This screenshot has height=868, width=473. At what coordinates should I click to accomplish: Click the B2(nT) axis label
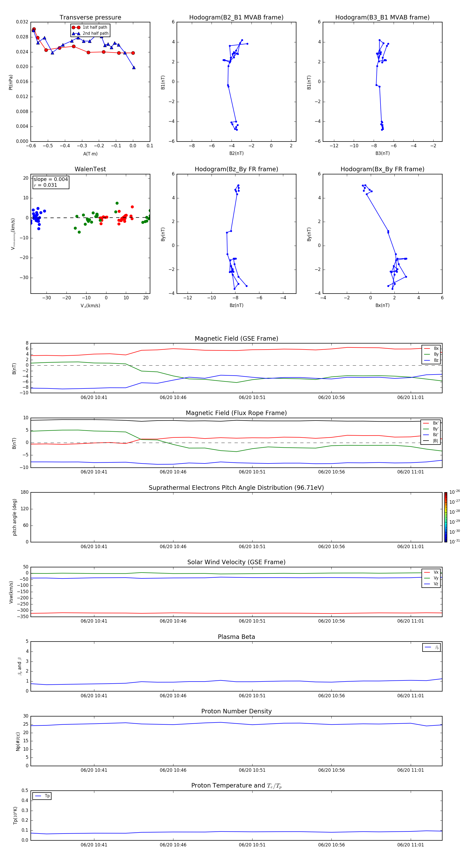[x=236, y=153]
